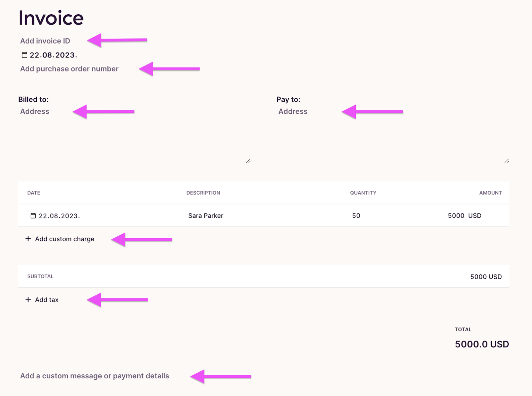Click the quantity value 50
Image resolution: width=532 pixels, height=396 pixels.
(x=356, y=215)
